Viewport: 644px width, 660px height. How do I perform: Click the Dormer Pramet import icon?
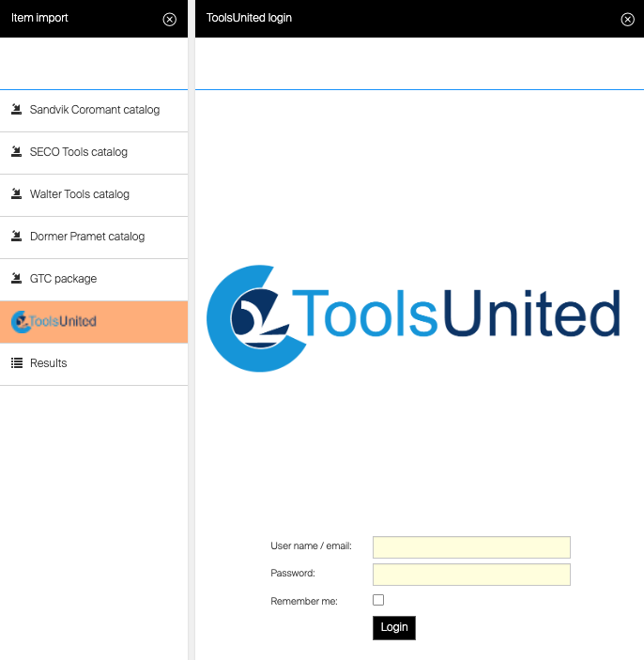pyautogui.click(x=16, y=237)
